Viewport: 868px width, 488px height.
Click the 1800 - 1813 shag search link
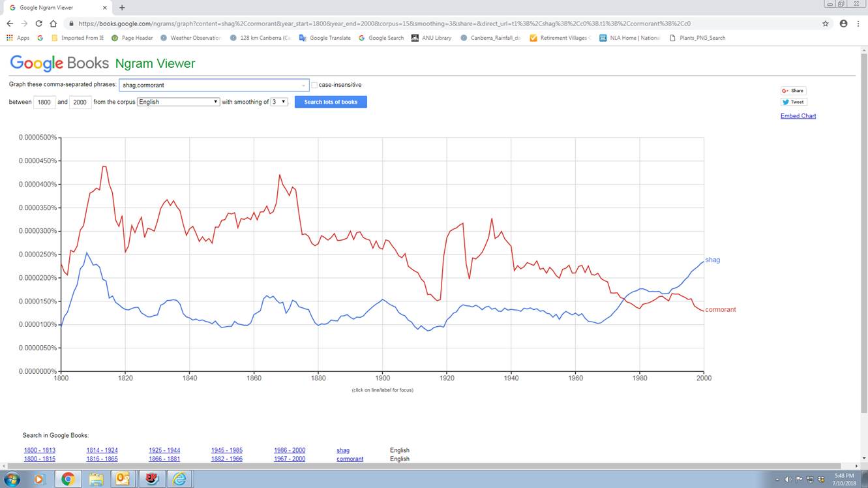point(39,450)
